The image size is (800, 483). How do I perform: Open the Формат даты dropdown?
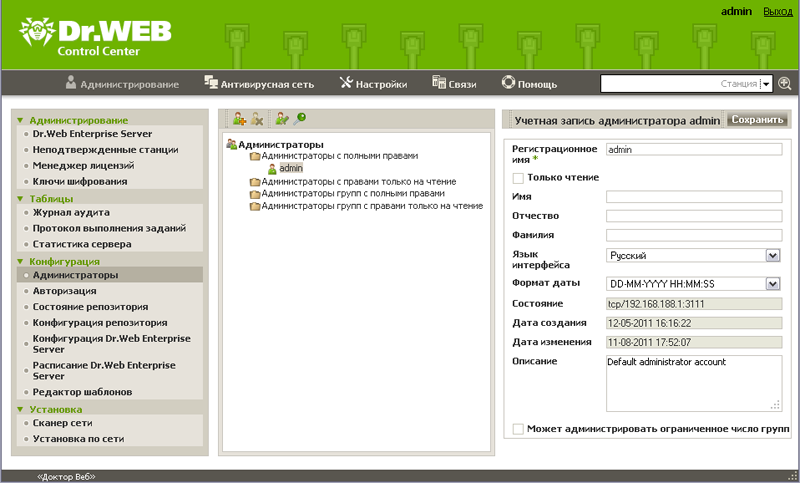coord(773,284)
